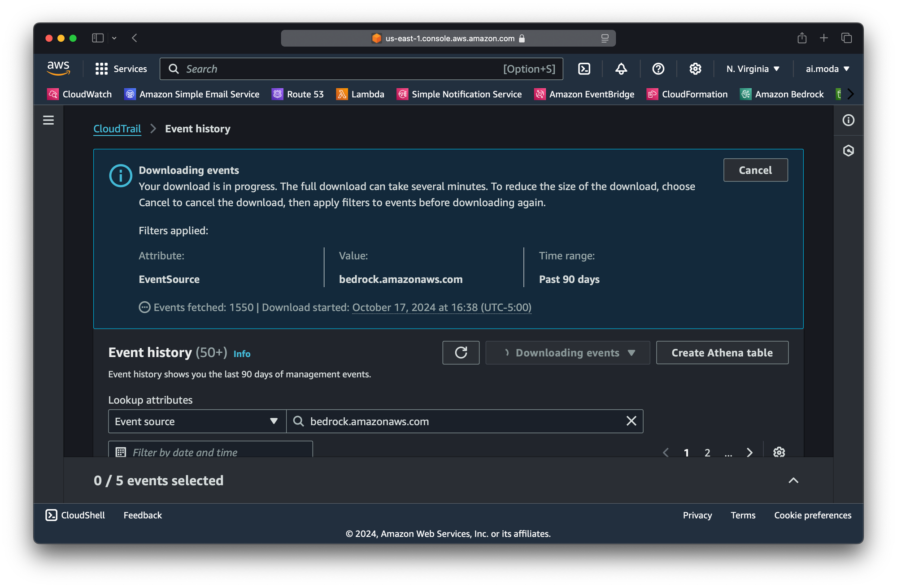
Task: Open AWS console settings gear icon
Action: 695,69
